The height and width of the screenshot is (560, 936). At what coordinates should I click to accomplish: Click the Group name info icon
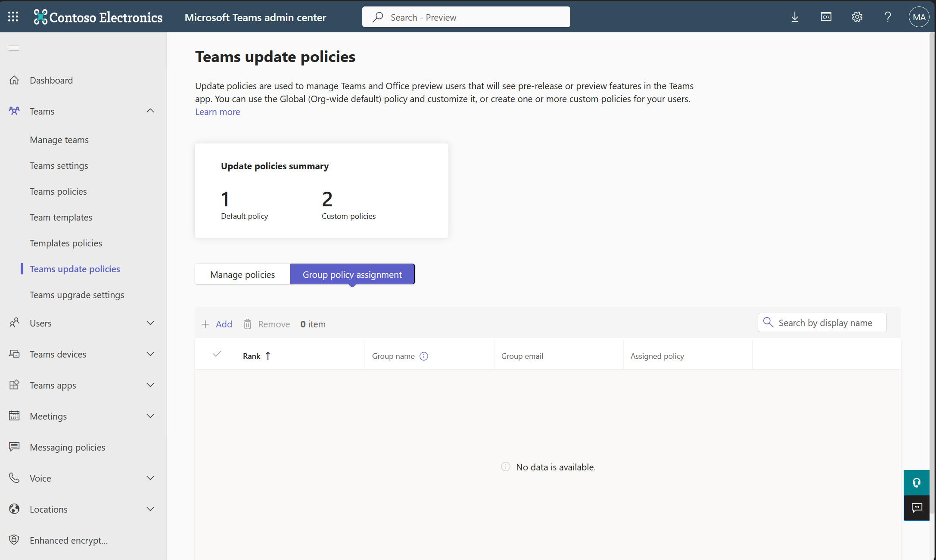click(424, 356)
